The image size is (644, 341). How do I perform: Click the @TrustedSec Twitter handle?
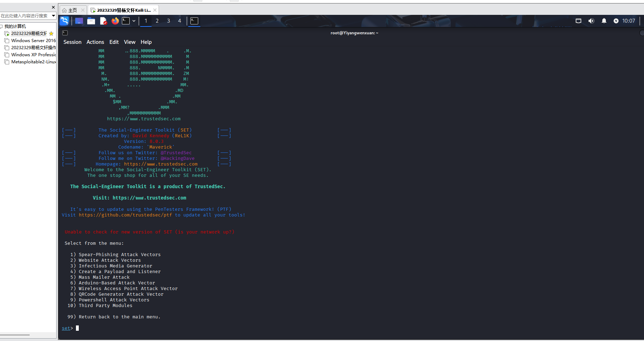[x=176, y=153]
